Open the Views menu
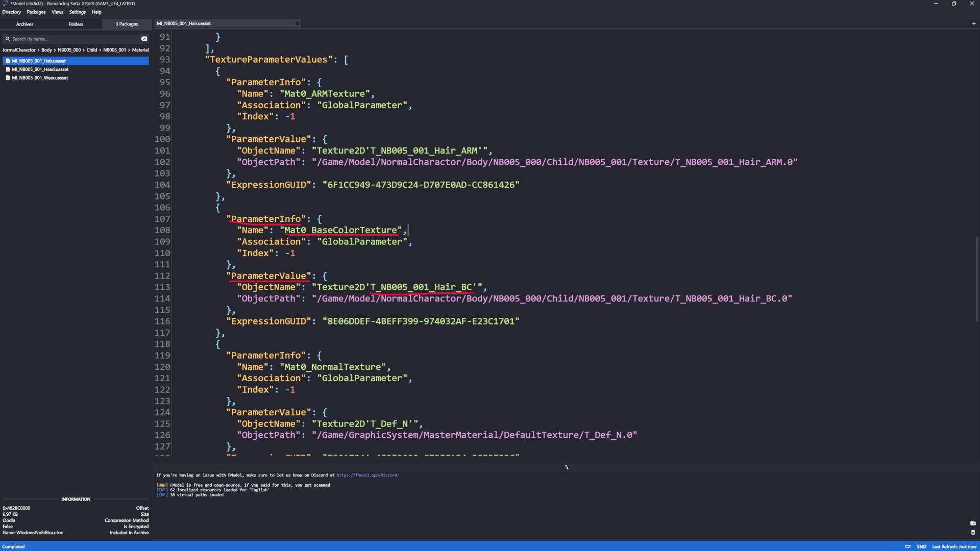Image resolution: width=980 pixels, height=551 pixels. click(57, 12)
